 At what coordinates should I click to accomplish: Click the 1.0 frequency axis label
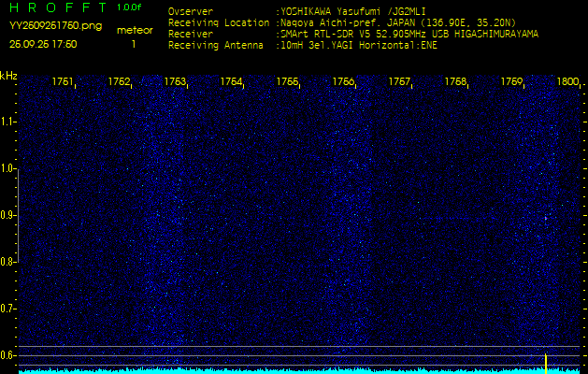click(7, 168)
